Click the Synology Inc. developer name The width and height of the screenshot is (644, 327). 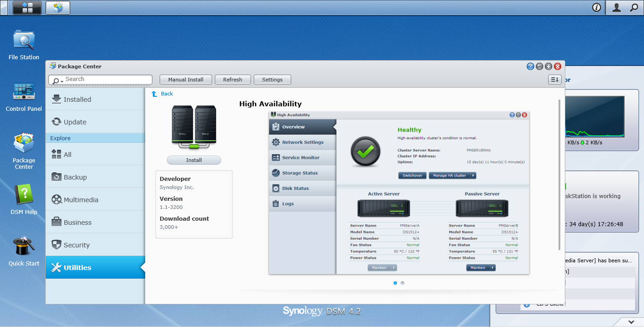pyautogui.click(x=177, y=187)
